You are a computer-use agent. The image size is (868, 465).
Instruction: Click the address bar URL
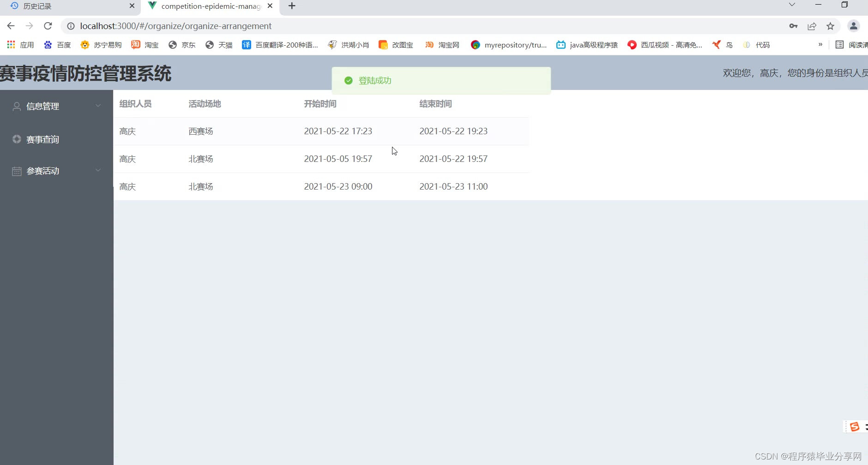175,26
